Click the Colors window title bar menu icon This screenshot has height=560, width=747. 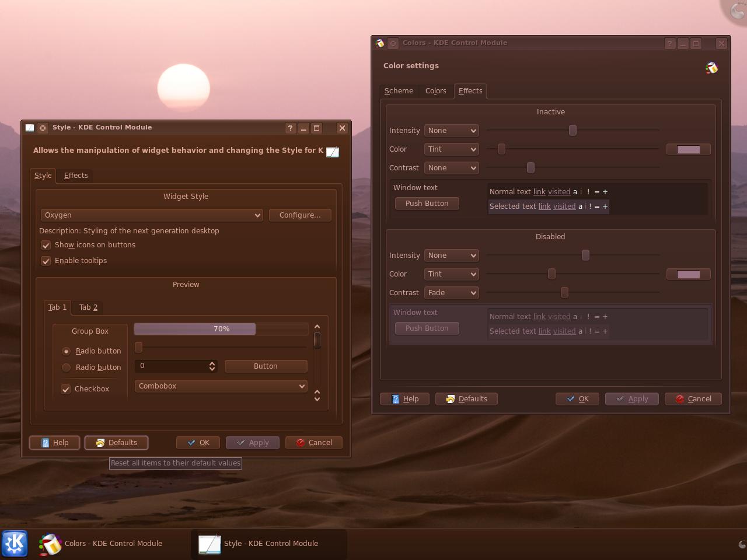point(380,43)
